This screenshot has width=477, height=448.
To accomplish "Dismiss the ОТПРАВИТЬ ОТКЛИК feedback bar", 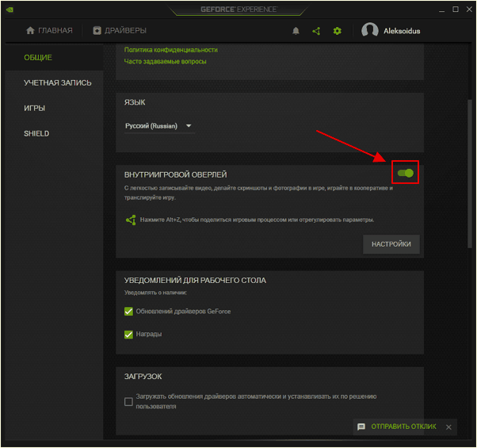I will coord(448,427).
